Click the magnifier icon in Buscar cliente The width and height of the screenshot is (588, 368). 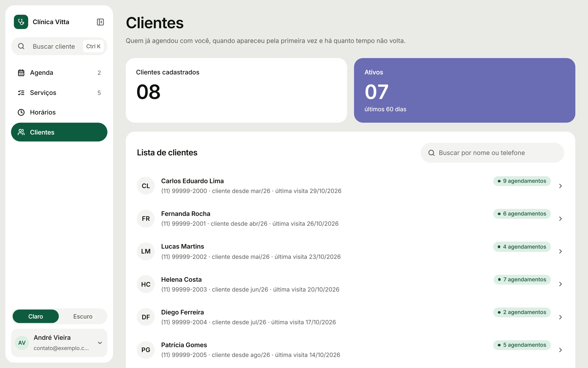(21, 46)
